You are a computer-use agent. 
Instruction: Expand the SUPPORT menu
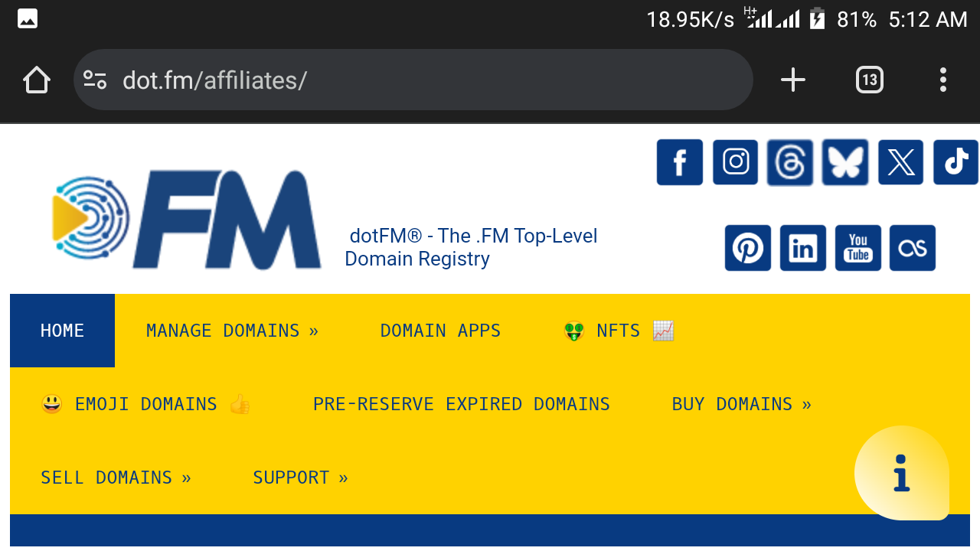tap(301, 478)
